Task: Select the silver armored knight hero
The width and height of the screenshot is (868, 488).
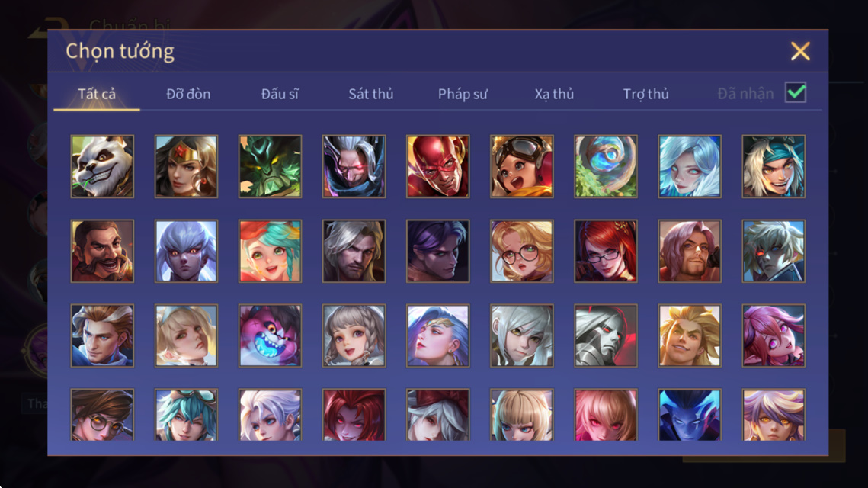Action: (x=606, y=335)
